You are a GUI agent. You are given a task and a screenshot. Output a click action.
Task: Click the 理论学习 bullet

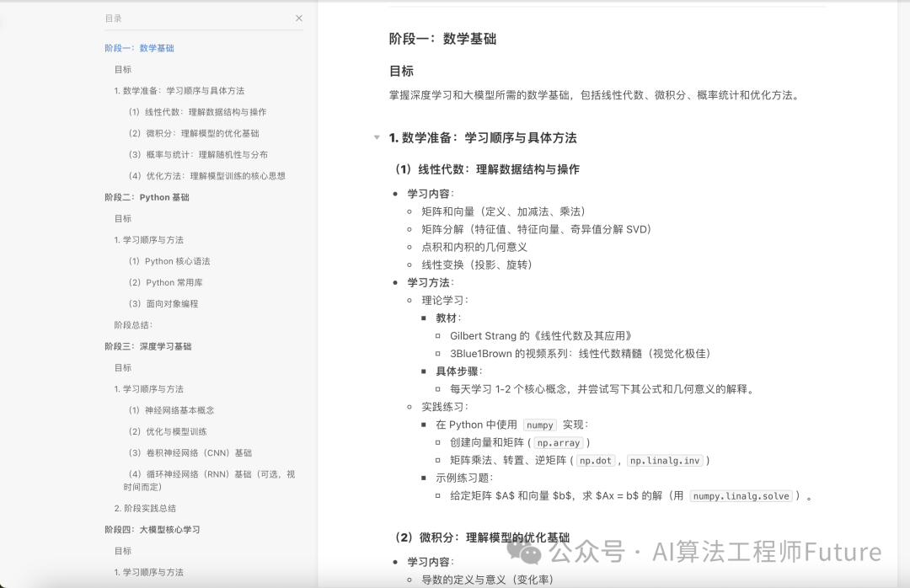[445, 301]
